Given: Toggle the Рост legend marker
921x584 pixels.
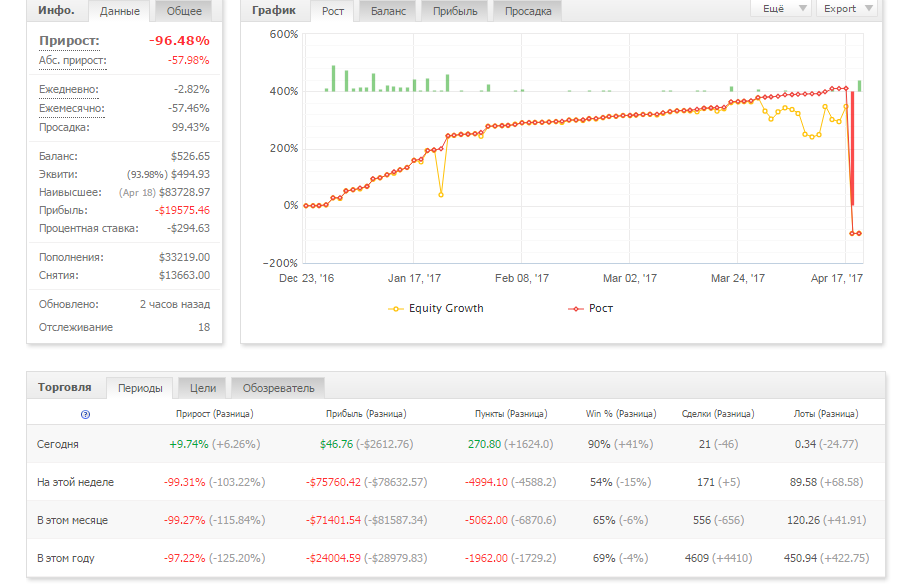Looking at the screenshot, I should [x=576, y=309].
